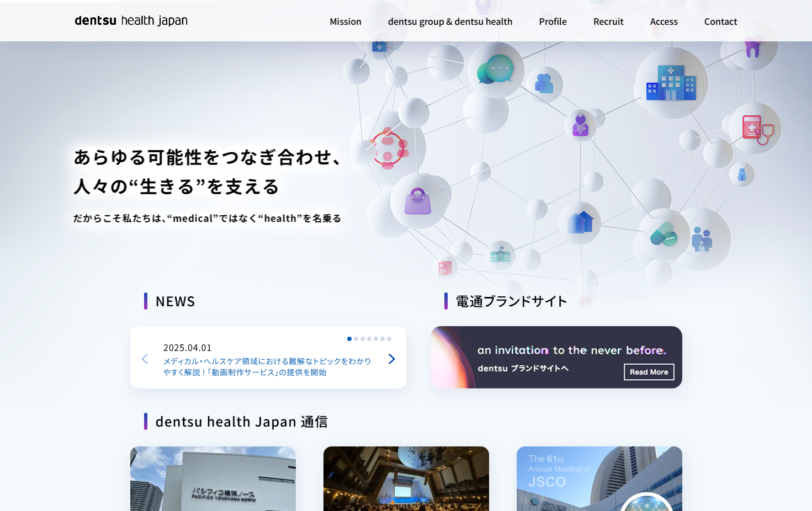The width and height of the screenshot is (812, 511).
Task: Click the chat bubble icon in hero graphic
Action: 495,70
